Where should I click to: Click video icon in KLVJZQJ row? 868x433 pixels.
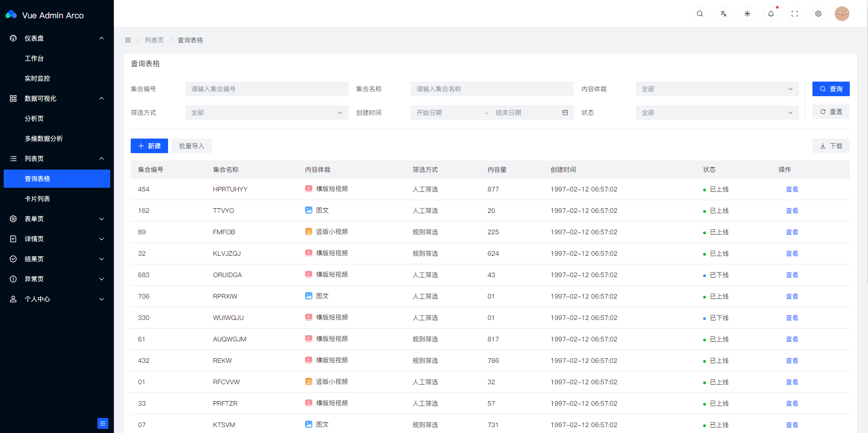click(309, 253)
